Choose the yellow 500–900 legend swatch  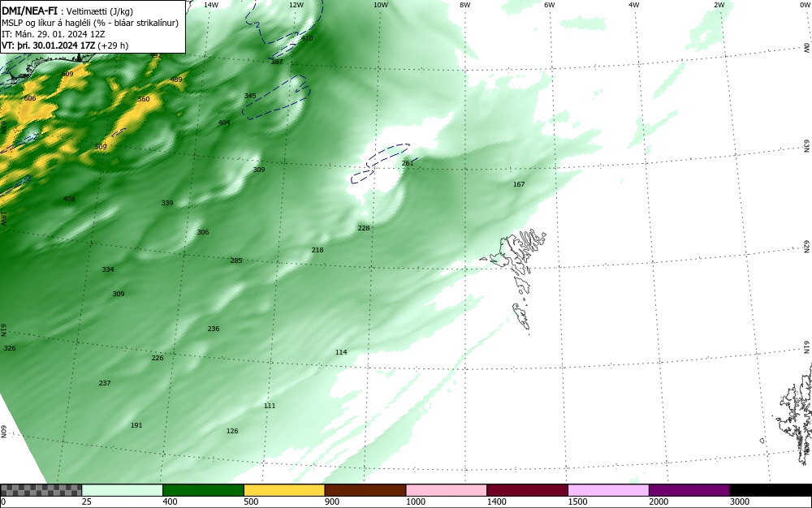pos(284,490)
